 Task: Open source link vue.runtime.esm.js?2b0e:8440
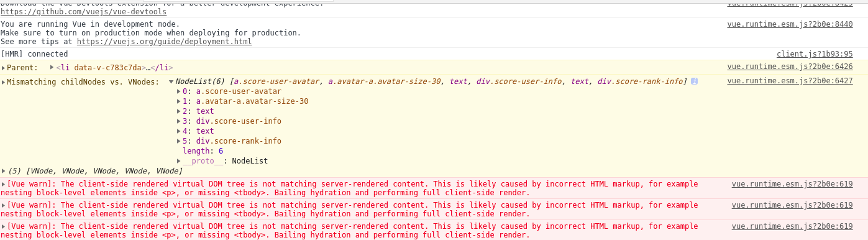coord(790,24)
